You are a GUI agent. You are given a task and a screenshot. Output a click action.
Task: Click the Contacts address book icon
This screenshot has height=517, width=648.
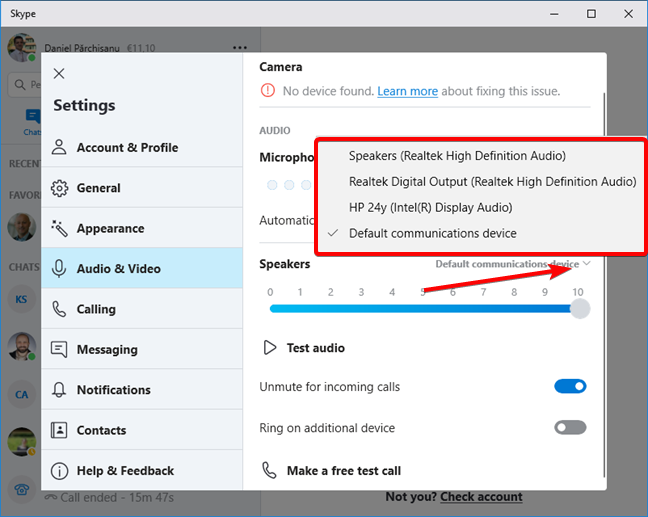click(59, 430)
